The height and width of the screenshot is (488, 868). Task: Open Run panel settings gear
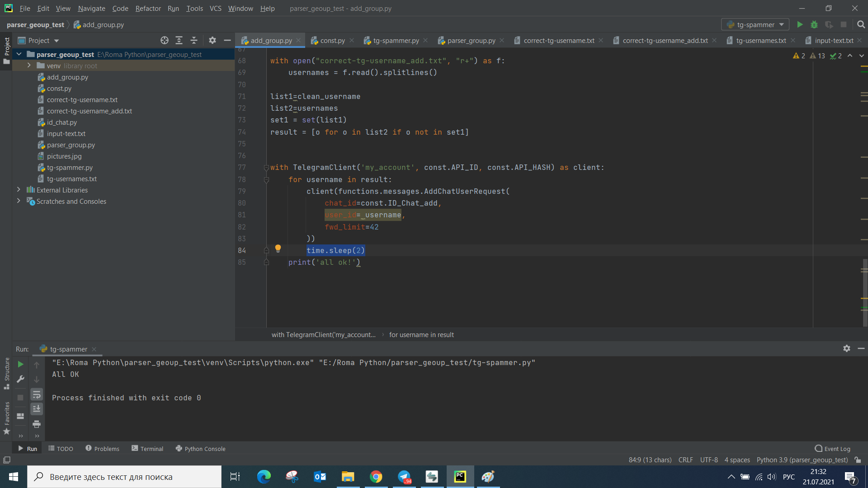coord(847,349)
